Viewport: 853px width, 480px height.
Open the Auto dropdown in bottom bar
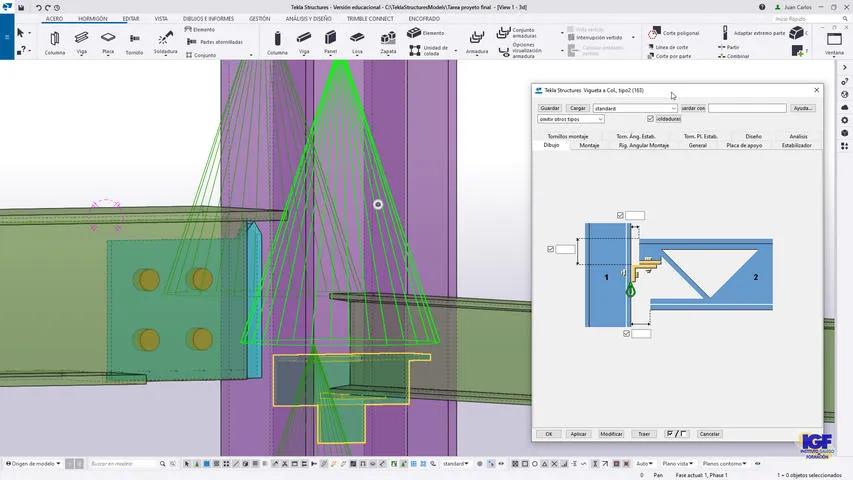(x=644, y=464)
